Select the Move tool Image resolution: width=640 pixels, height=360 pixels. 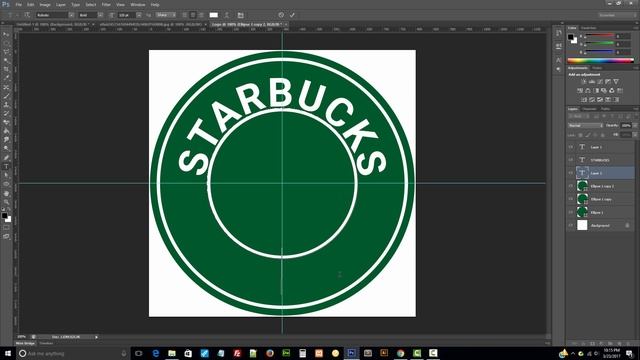(x=6, y=35)
